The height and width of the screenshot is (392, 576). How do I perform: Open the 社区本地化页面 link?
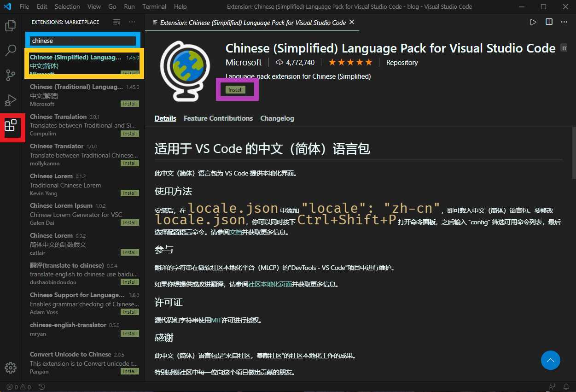(270, 285)
